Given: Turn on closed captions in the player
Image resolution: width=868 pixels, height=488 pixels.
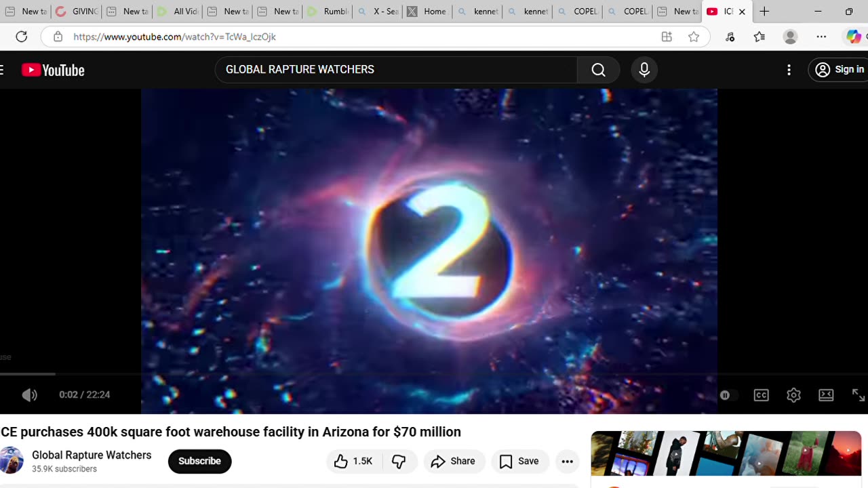Looking at the screenshot, I should point(762,395).
